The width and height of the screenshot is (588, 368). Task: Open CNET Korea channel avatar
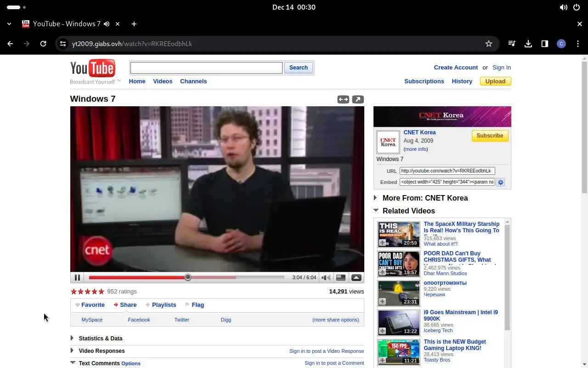388,142
